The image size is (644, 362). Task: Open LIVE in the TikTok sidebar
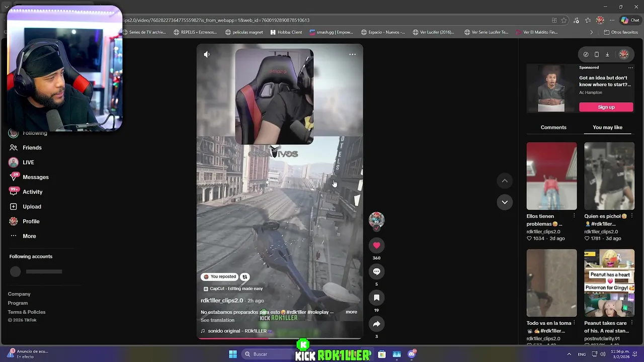click(28, 162)
